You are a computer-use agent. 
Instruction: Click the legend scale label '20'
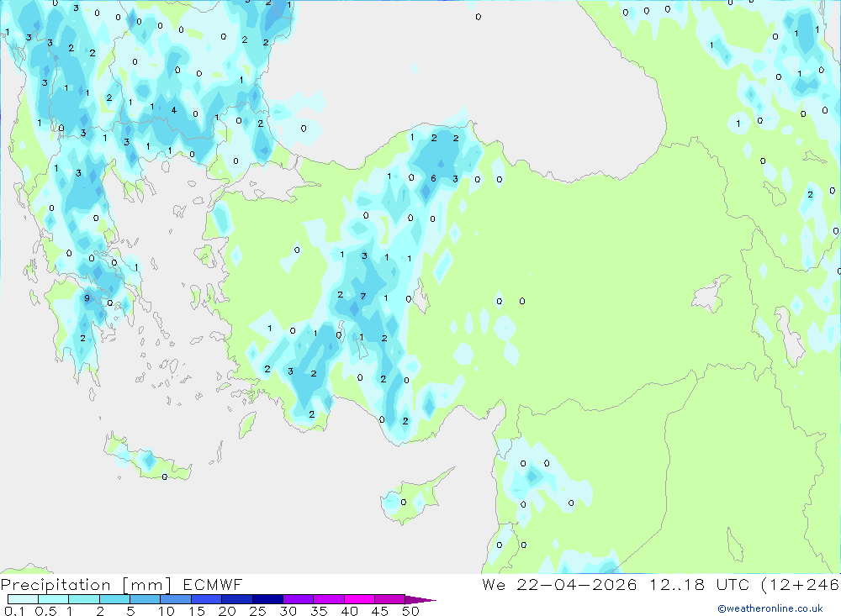click(227, 611)
